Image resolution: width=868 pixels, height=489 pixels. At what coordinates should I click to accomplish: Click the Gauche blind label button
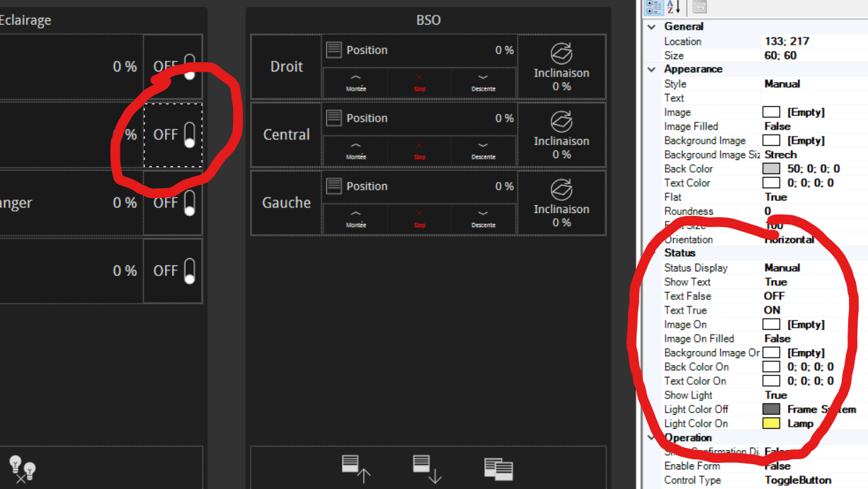click(286, 203)
